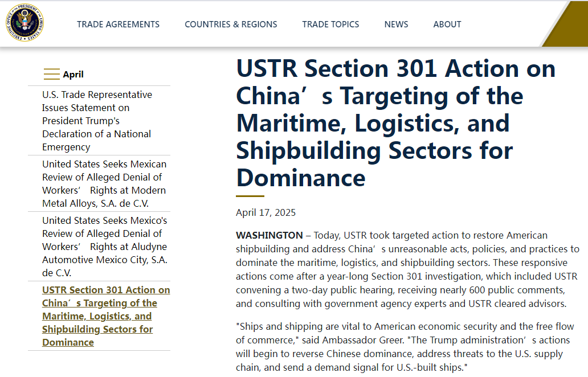This screenshot has height=377, width=588.
Task: Open the Countries & Regions menu
Action: point(231,24)
